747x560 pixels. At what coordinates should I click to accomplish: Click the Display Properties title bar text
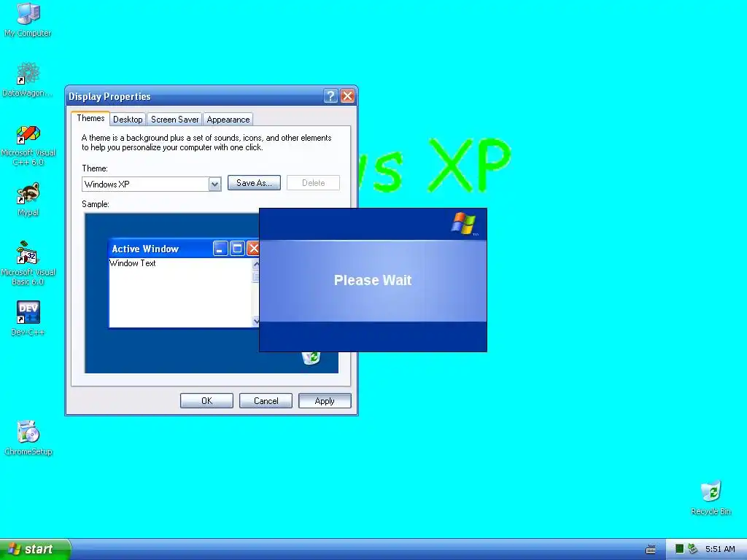click(x=109, y=97)
